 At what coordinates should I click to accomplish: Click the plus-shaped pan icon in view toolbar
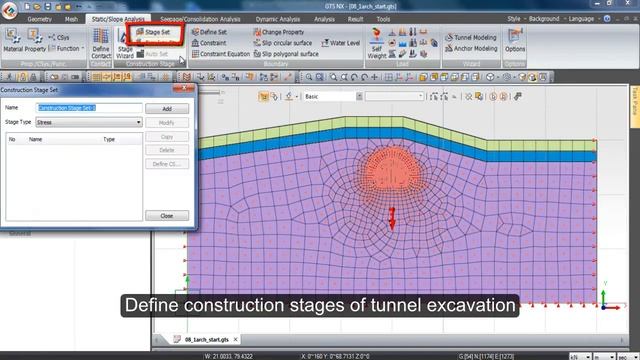tap(374, 77)
